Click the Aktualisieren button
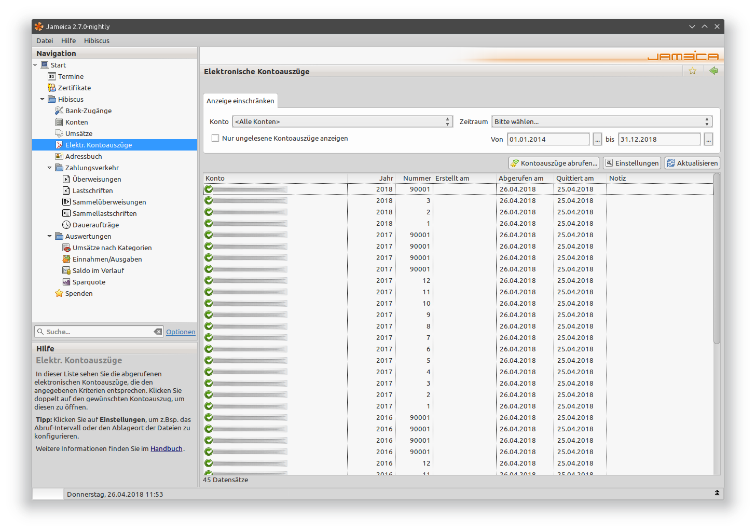 click(x=692, y=163)
